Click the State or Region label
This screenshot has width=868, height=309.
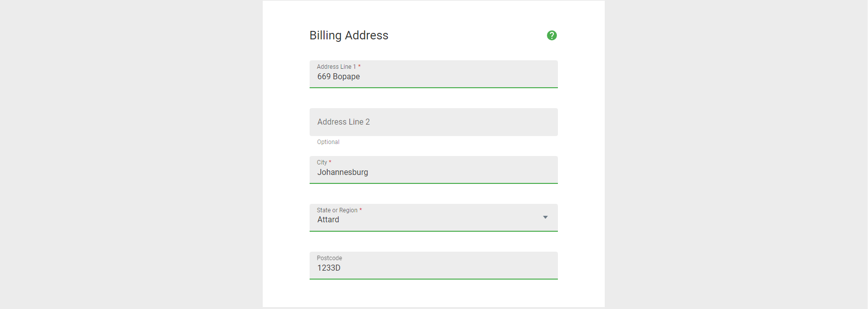click(x=337, y=210)
